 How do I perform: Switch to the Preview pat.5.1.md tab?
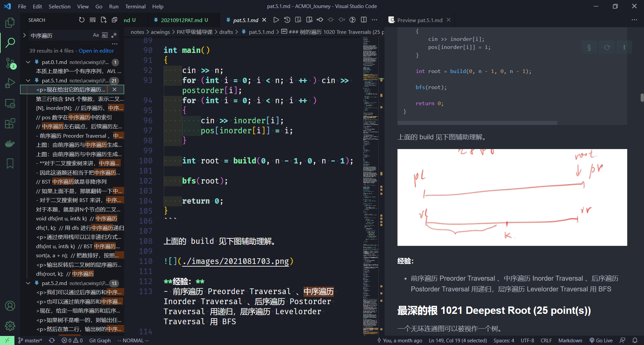(420, 20)
